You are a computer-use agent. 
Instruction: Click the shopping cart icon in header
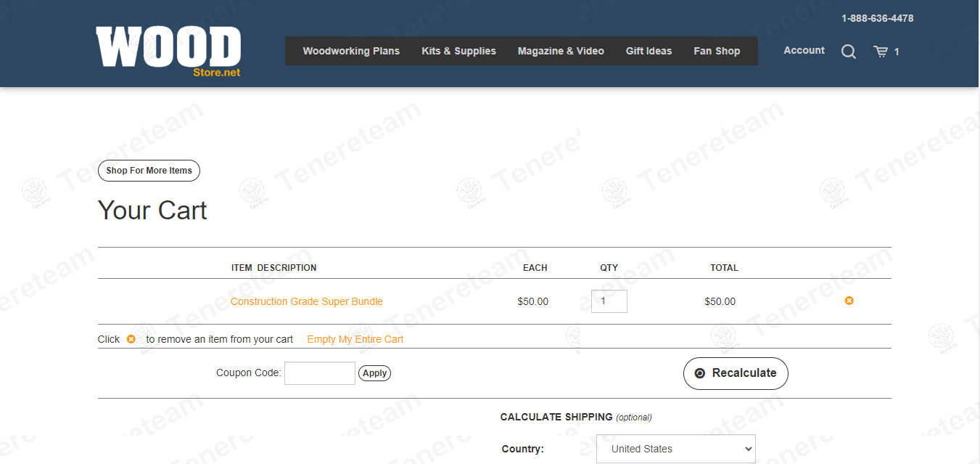881,52
